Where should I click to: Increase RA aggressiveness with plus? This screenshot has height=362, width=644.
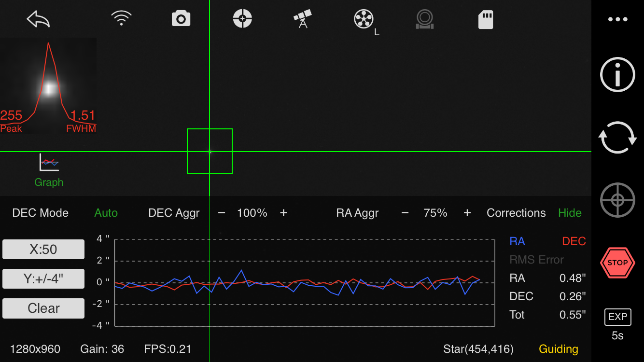467,213
